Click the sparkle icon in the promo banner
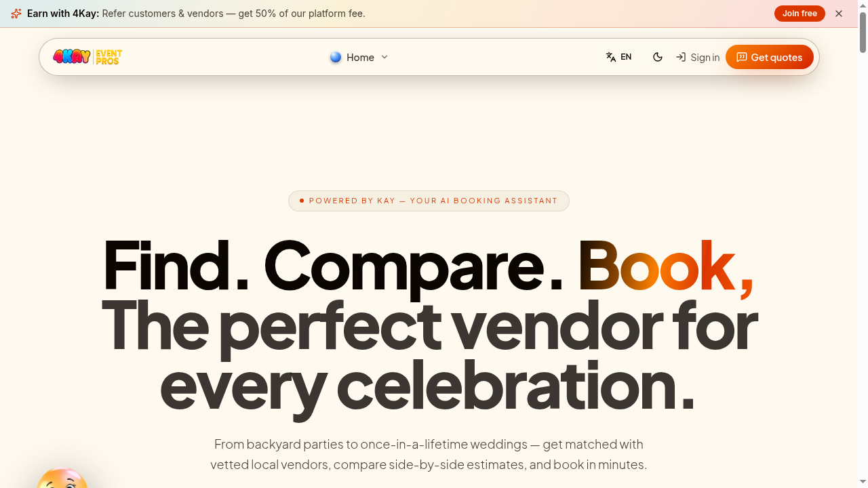The width and height of the screenshot is (868, 488). click(x=16, y=14)
